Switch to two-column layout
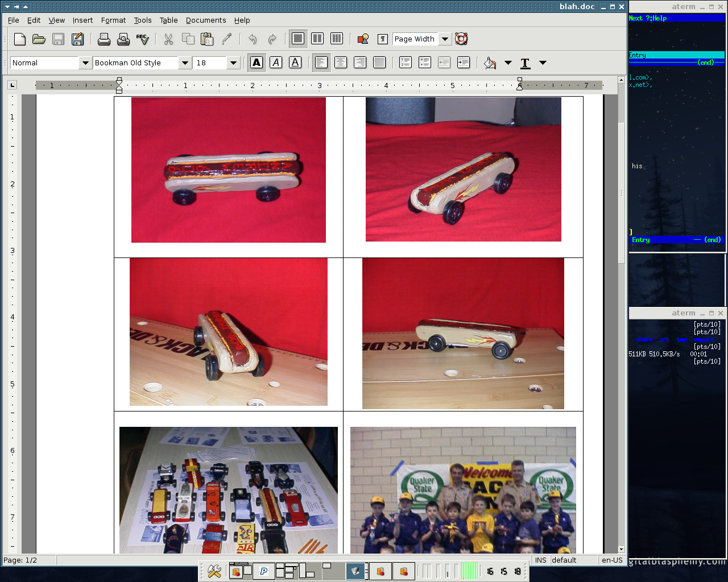728x582 pixels. tap(317, 39)
